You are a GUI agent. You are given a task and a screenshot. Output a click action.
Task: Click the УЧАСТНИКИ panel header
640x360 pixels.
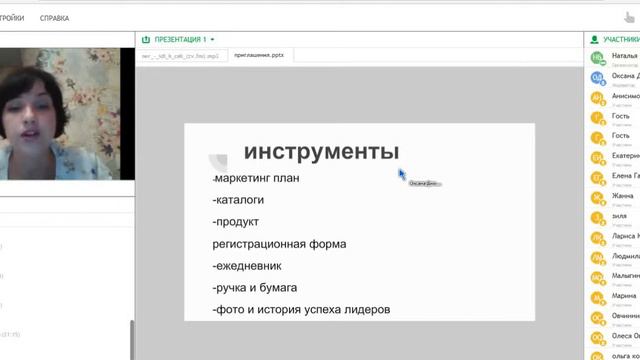point(621,40)
